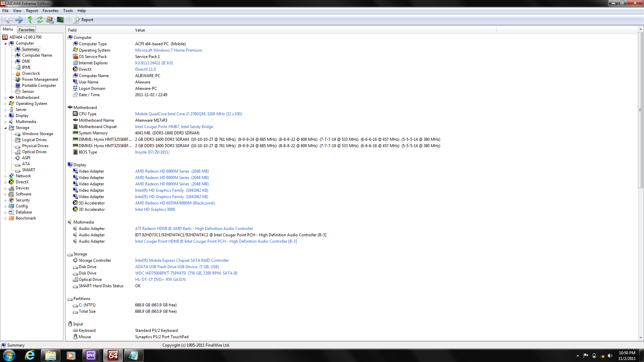The width and height of the screenshot is (644, 362).
Task: Collapse the Computer tree node
Action: pyautogui.click(x=5, y=44)
